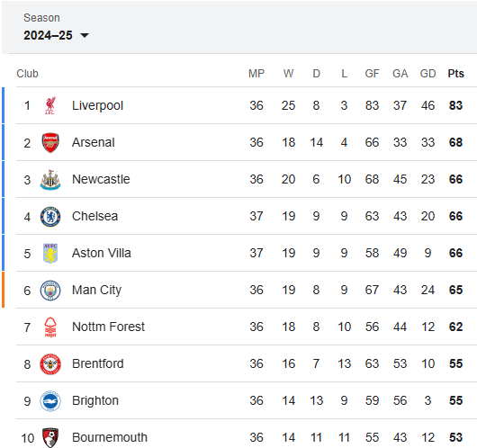The image size is (477, 448).
Task: Click Arsenal's 68 points value
Action: click(455, 142)
